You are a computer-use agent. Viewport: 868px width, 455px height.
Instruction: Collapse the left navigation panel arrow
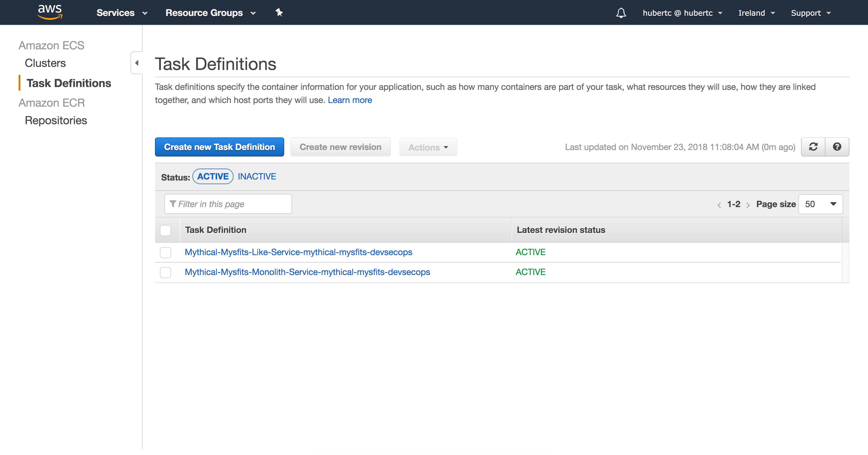tap(137, 63)
